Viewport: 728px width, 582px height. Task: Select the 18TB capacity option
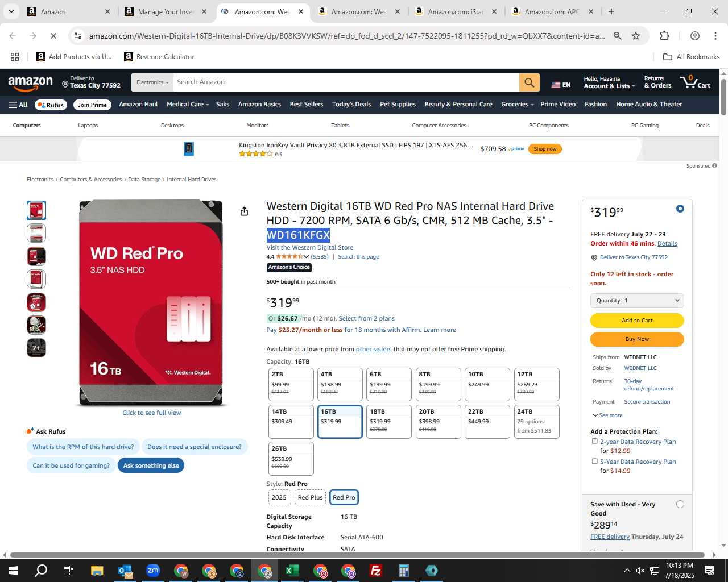[389, 421]
